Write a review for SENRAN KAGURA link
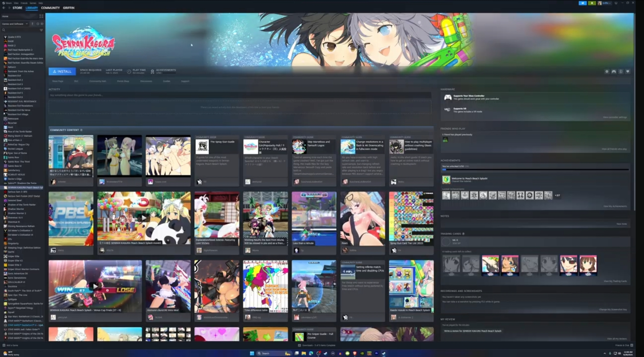Screen dimensions: 644x357 point(472,331)
